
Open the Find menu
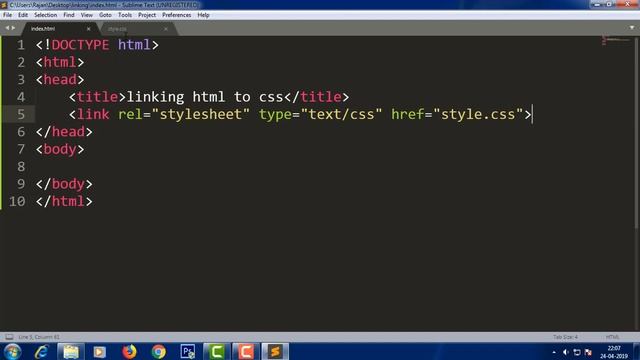coord(69,15)
